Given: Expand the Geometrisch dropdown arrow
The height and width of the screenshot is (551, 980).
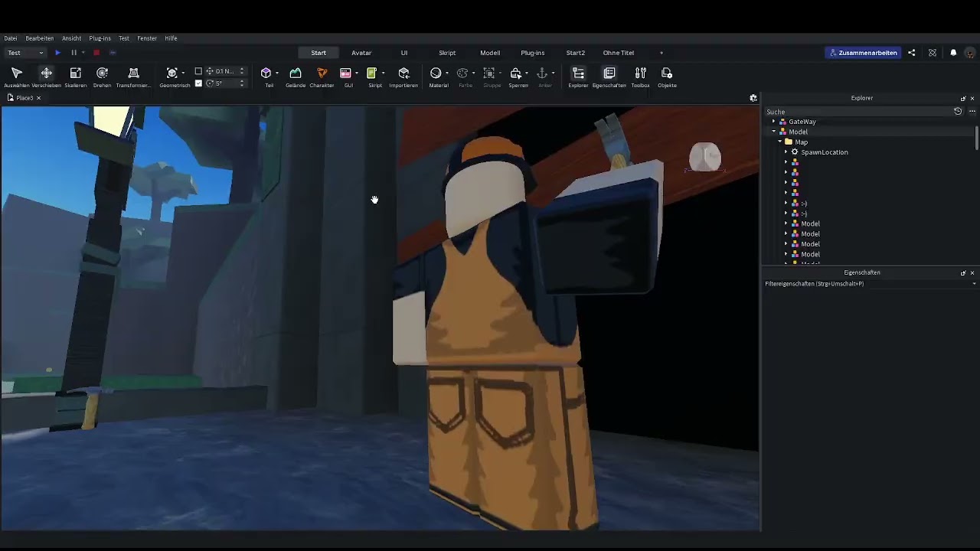Looking at the screenshot, I should 183,73.
